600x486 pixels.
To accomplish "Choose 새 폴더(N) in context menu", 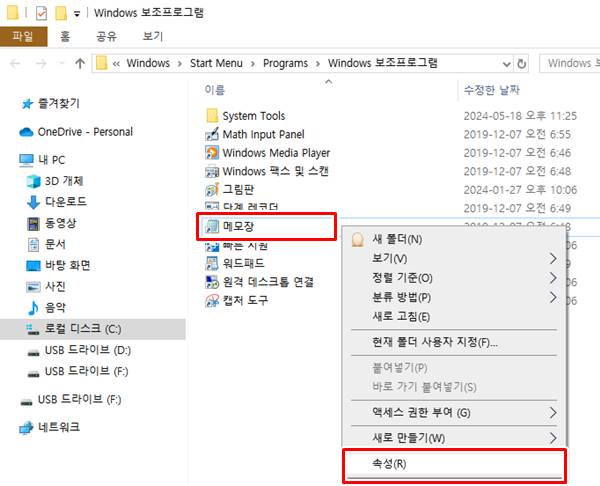I will tap(454, 240).
